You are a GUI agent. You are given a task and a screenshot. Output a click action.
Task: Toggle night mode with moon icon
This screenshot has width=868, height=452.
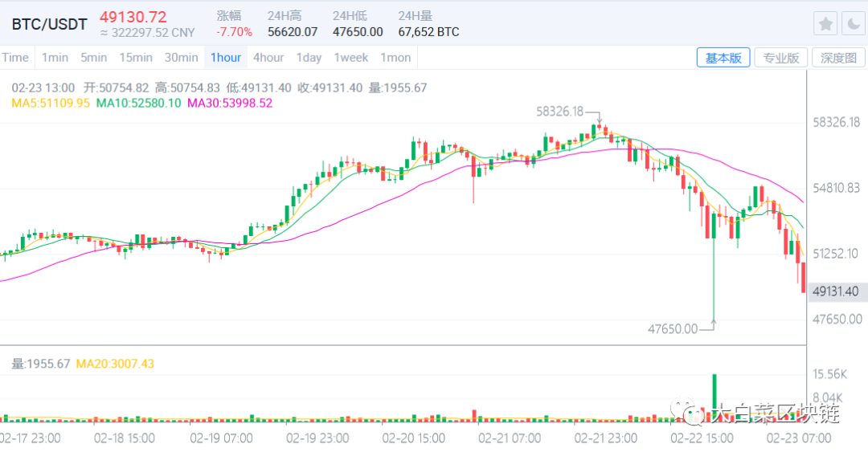click(852, 24)
